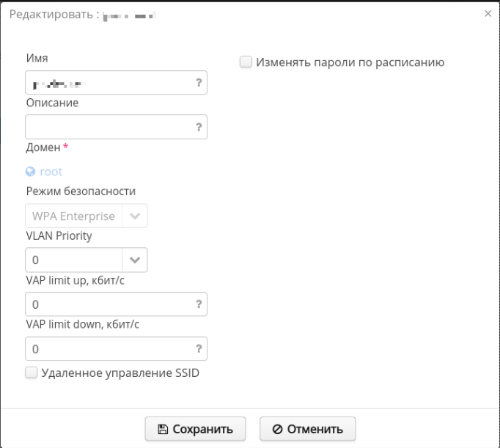
Task: Open the root domain link
Action: tap(51, 172)
